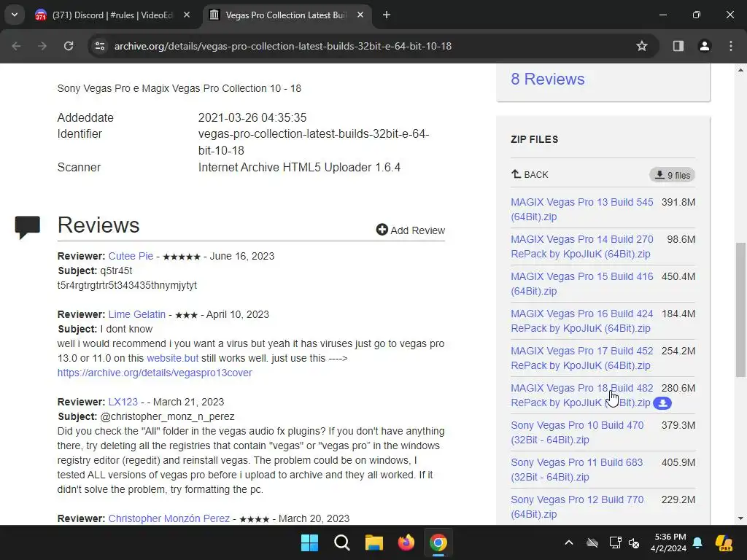Image resolution: width=747 pixels, height=560 pixels.
Task: Open reviewer Lime Gelatin's profile
Action: [x=136, y=314]
